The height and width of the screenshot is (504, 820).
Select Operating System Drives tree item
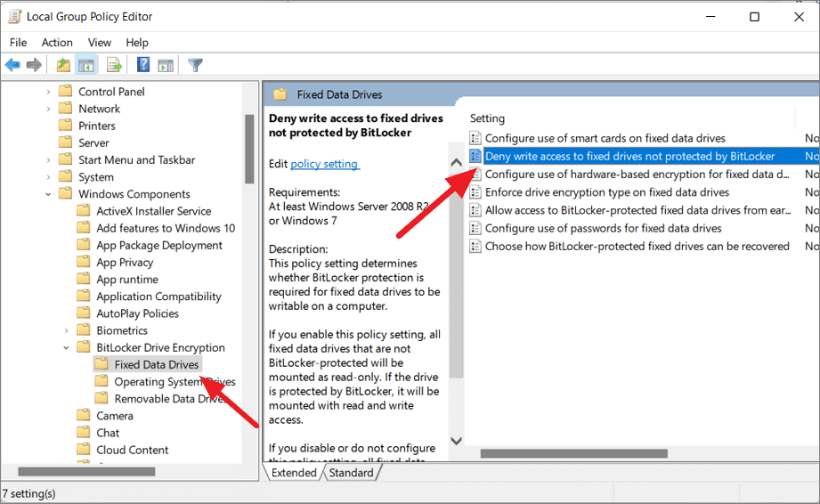pyautogui.click(x=175, y=382)
